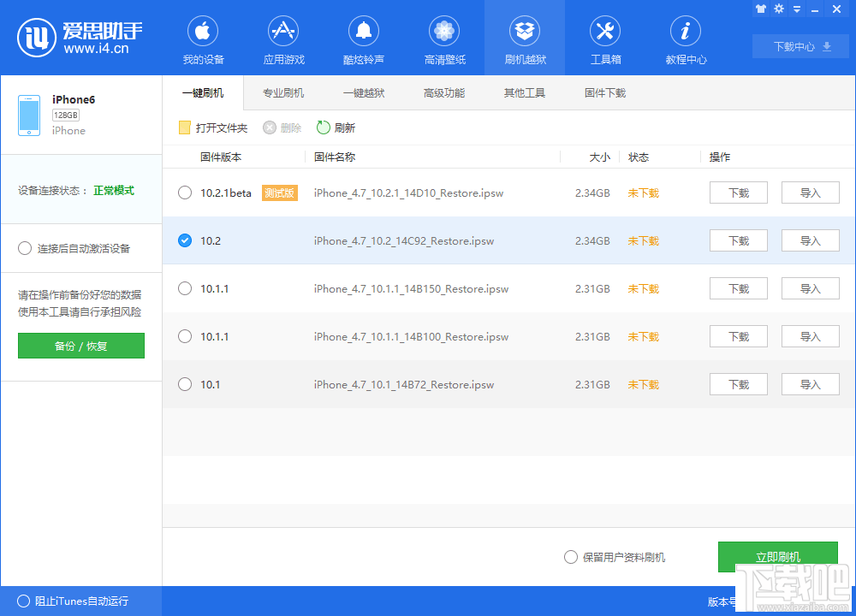Click 导入 for 10.2 14C92 firmware
856x616 pixels.
click(810, 240)
